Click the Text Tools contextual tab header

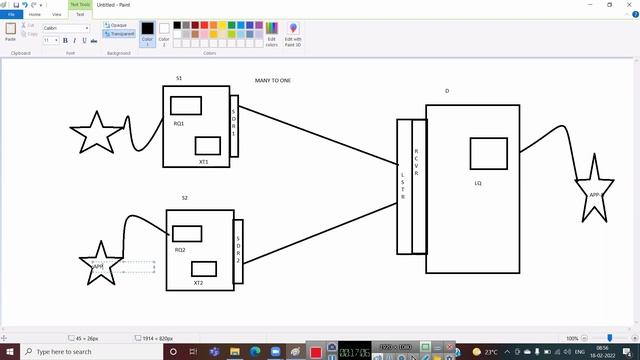tap(80, 4)
